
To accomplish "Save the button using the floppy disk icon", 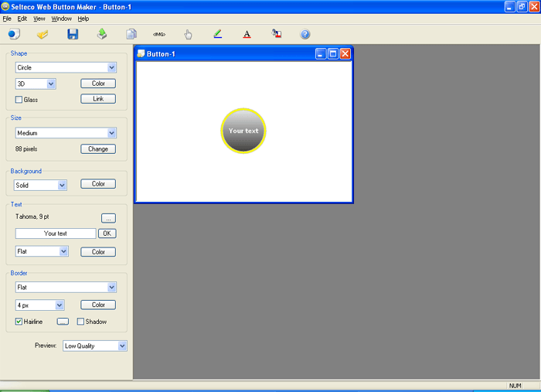I will click(73, 34).
